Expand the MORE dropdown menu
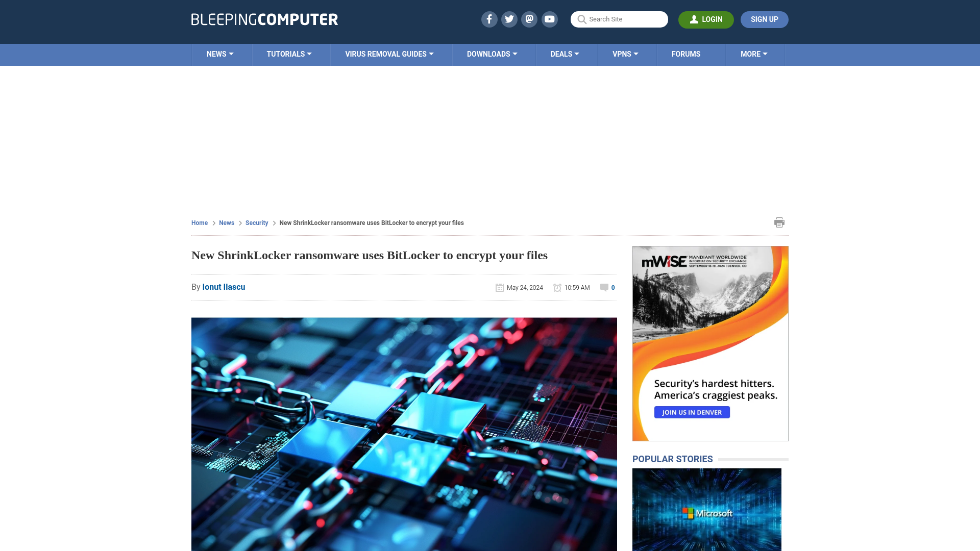Viewport: 980px width, 551px height. [x=754, y=54]
